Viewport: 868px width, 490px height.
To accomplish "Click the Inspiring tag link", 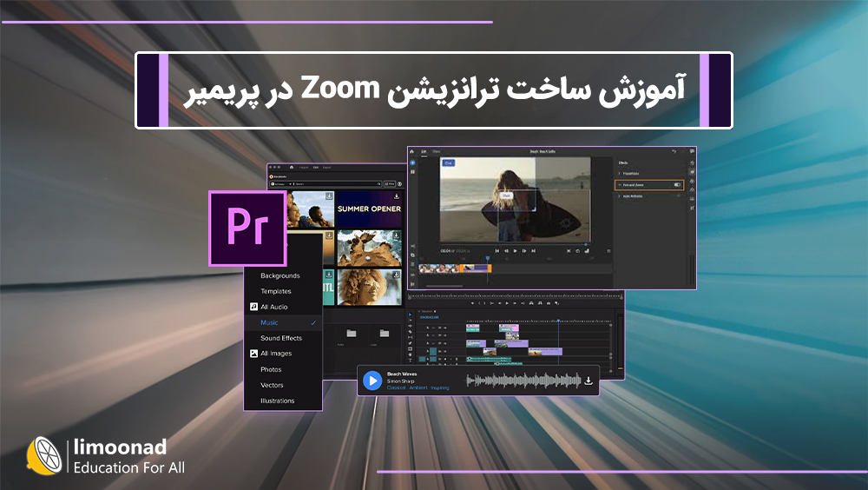I will (440, 388).
